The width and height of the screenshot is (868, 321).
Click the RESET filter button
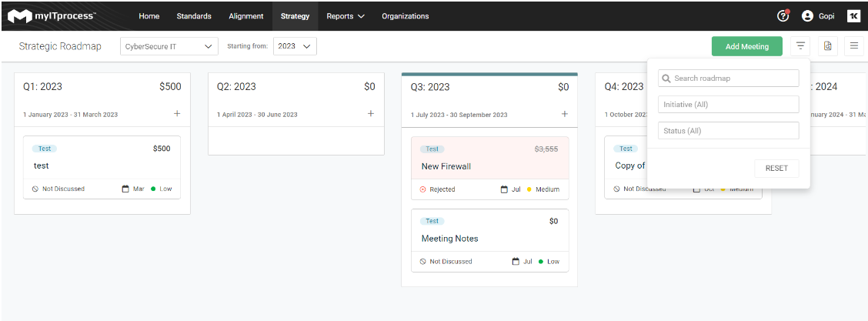click(x=776, y=169)
